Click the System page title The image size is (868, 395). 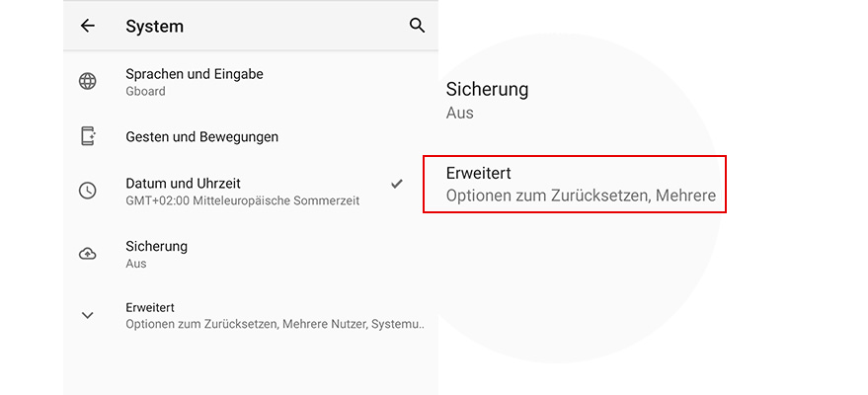point(154,27)
